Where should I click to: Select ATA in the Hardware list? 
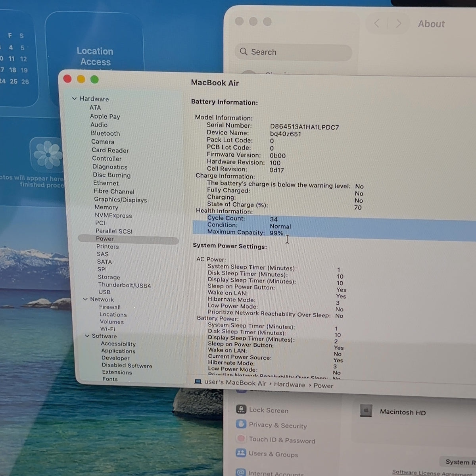point(95,107)
